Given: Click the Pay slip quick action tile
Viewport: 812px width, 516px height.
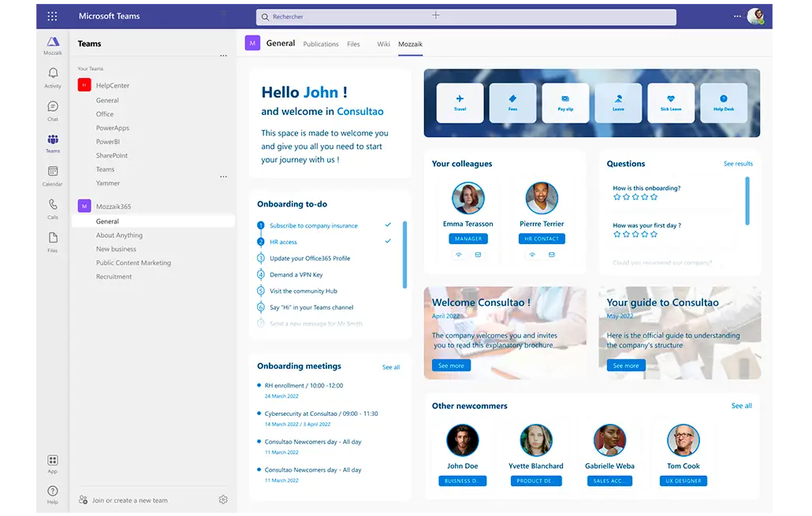Looking at the screenshot, I should [x=565, y=103].
